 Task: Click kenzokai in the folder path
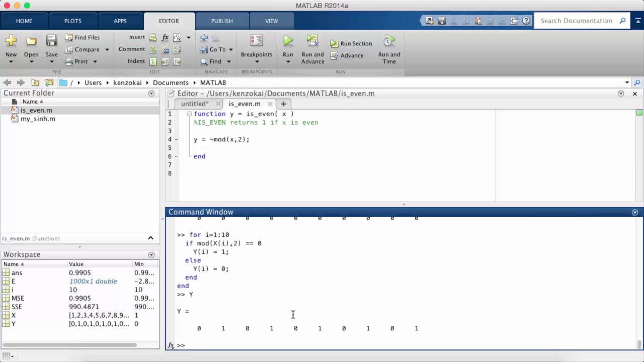127,82
